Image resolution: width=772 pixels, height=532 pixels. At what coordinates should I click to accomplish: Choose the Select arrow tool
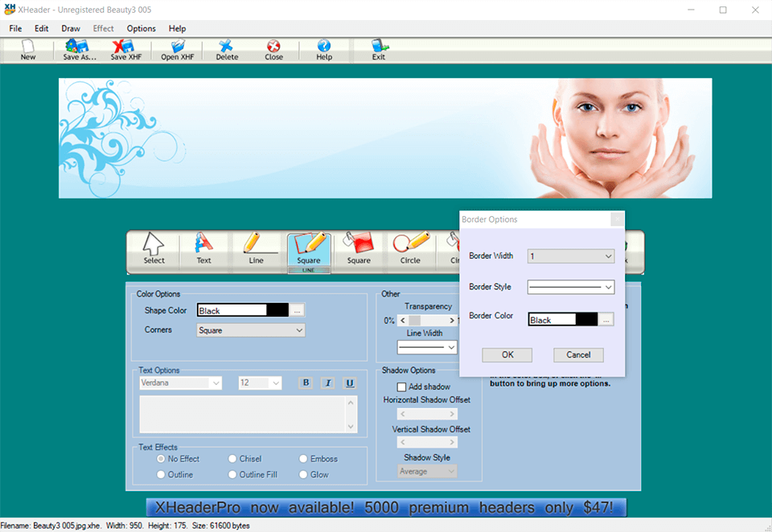pyautogui.click(x=154, y=248)
